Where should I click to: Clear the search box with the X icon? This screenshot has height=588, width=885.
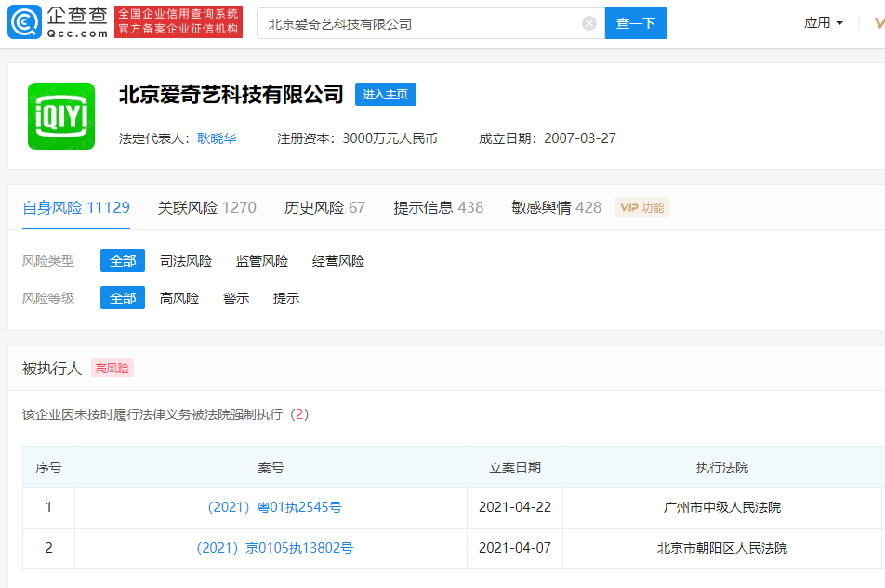tap(589, 23)
